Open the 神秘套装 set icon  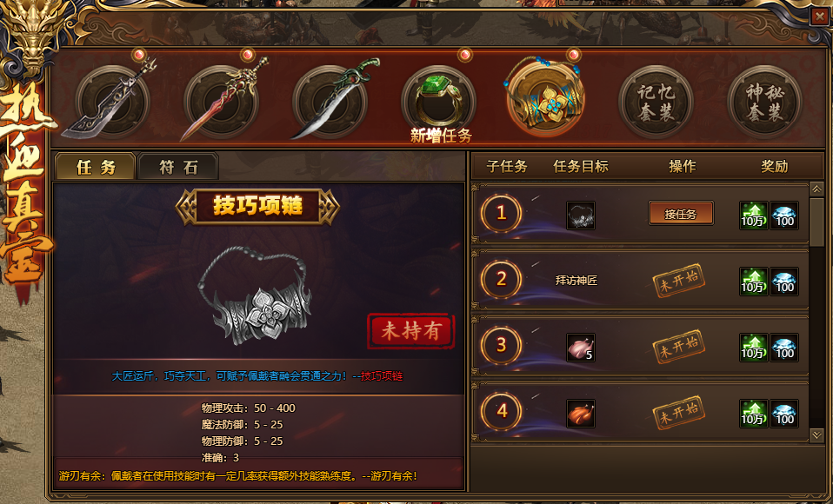coord(765,102)
